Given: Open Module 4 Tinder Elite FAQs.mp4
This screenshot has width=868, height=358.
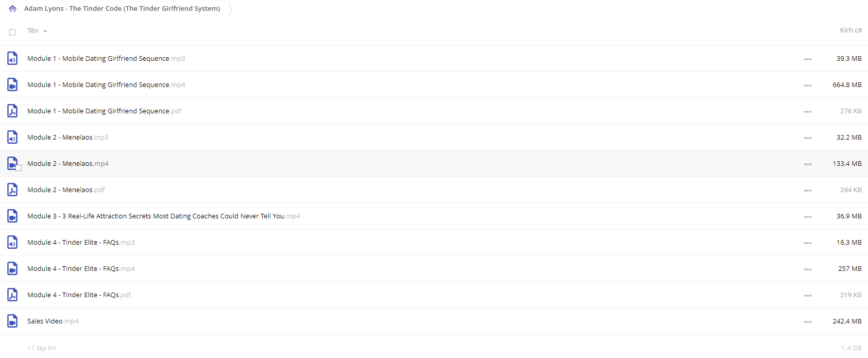Looking at the screenshot, I should (81, 269).
